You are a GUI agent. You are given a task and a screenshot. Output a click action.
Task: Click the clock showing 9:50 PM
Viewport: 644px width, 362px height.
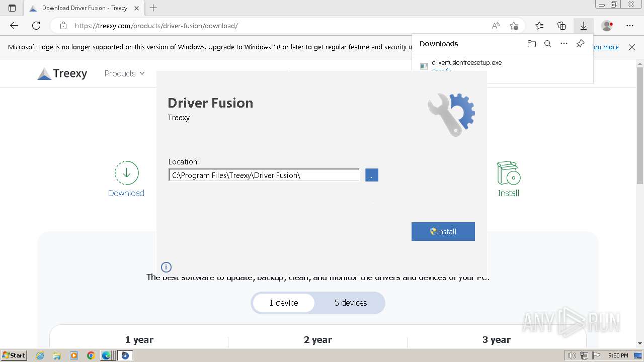click(x=618, y=355)
